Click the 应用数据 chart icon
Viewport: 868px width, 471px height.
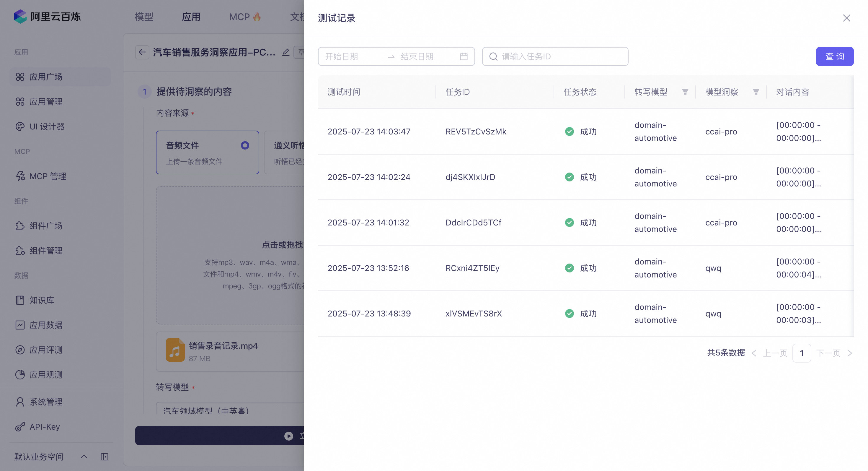(20, 325)
